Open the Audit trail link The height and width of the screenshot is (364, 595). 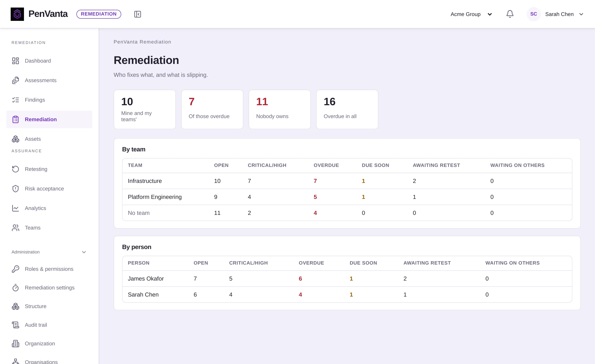pyautogui.click(x=49, y=325)
